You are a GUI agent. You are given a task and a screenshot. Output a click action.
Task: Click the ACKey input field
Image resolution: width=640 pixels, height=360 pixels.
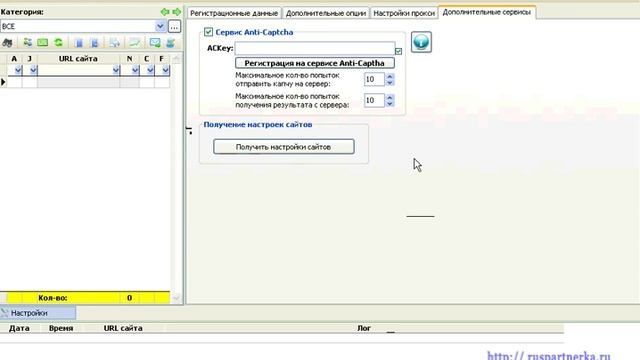pos(315,49)
